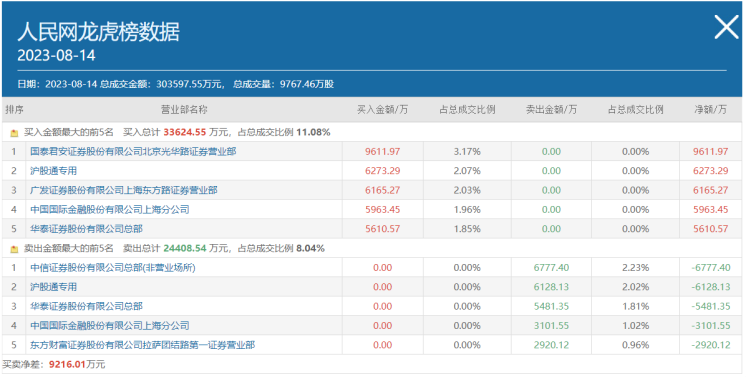Image resolution: width=746 pixels, height=377 pixels.
Task: Select the date 2023-08-14 under the title
Action: pos(56,55)
